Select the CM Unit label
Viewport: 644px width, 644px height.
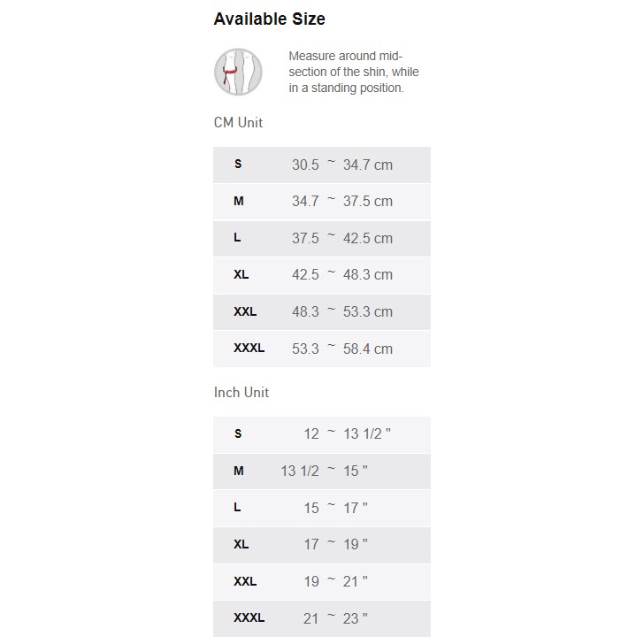[x=238, y=122]
